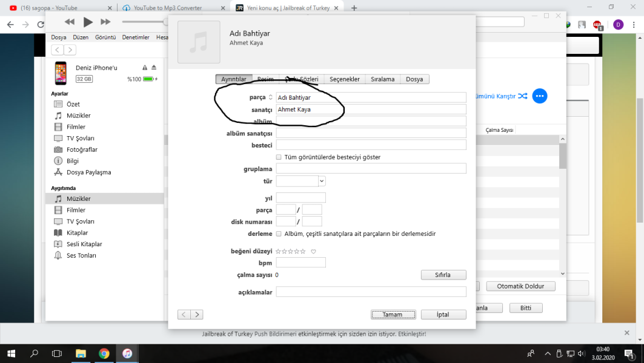This screenshot has width=644, height=363.
Task: Click the fast forward next track button
Action: tap(105, 22)
